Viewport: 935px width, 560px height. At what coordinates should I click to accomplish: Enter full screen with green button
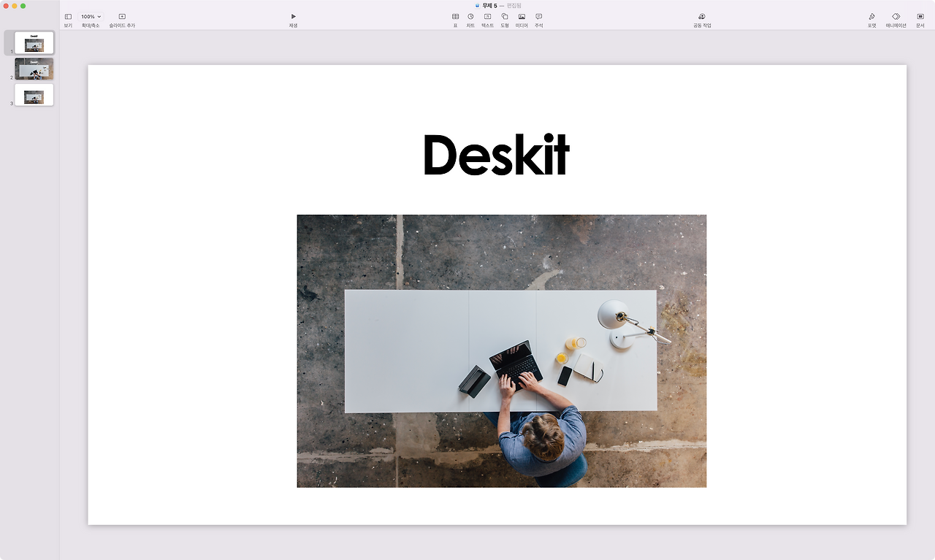point(23,6)
